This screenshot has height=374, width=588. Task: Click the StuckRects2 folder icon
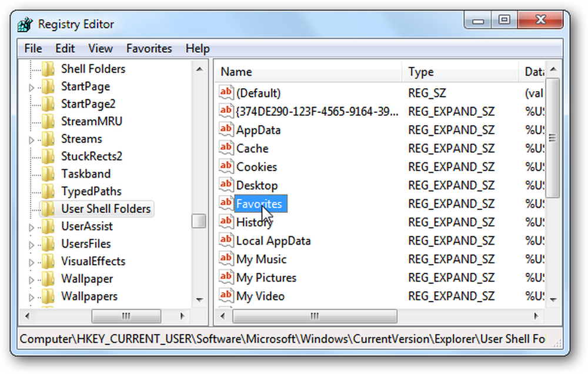(48, 156)
